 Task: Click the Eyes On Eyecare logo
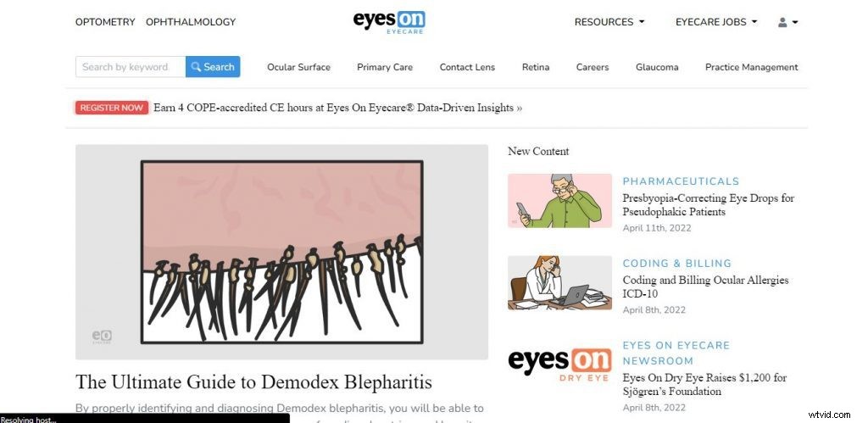coord(389,22)
